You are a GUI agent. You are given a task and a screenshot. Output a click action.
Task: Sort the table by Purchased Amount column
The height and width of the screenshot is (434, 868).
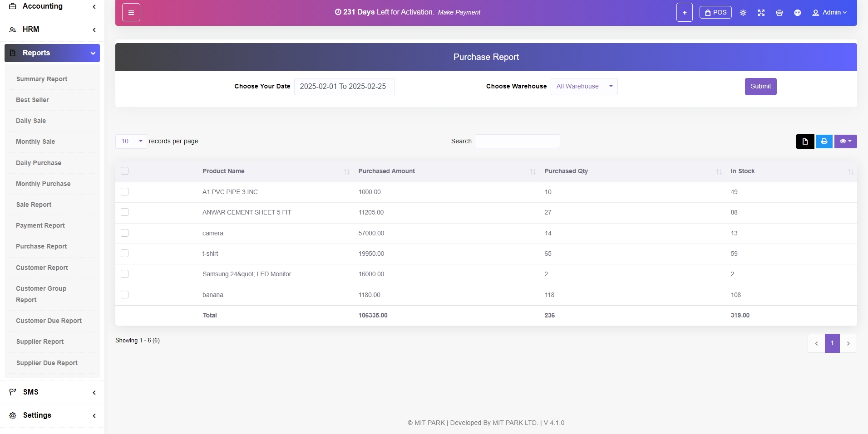coord(386,171)
